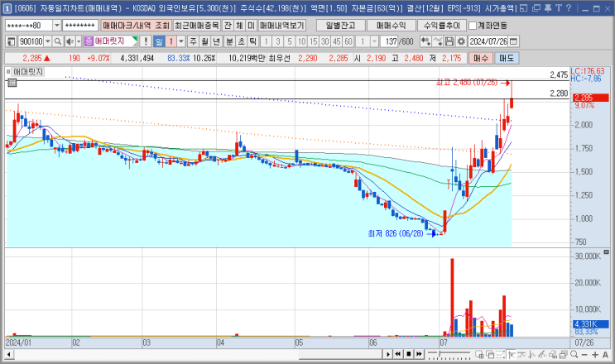Click the chart magnifier zoom icon at bottom
The width and height of the screenshot is (615, 364).
point(574,354)
